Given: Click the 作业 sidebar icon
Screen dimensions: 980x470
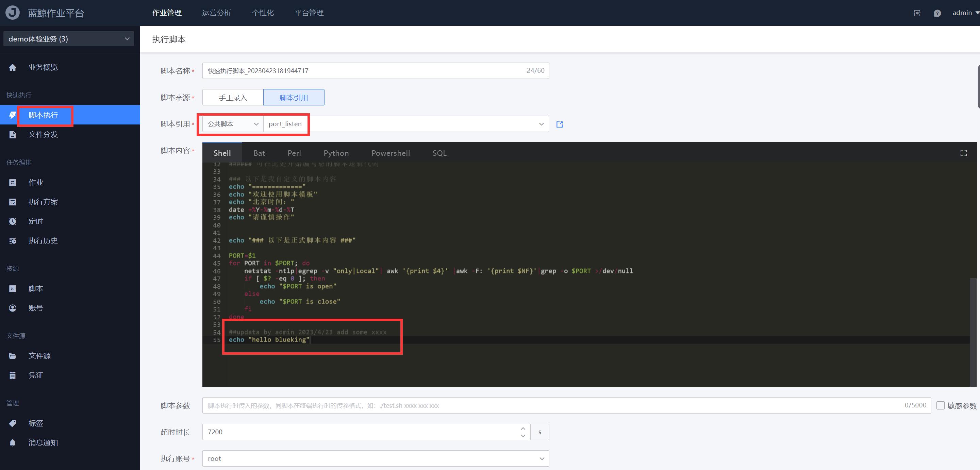Looking at the screenshot, I should pos(13,183).
